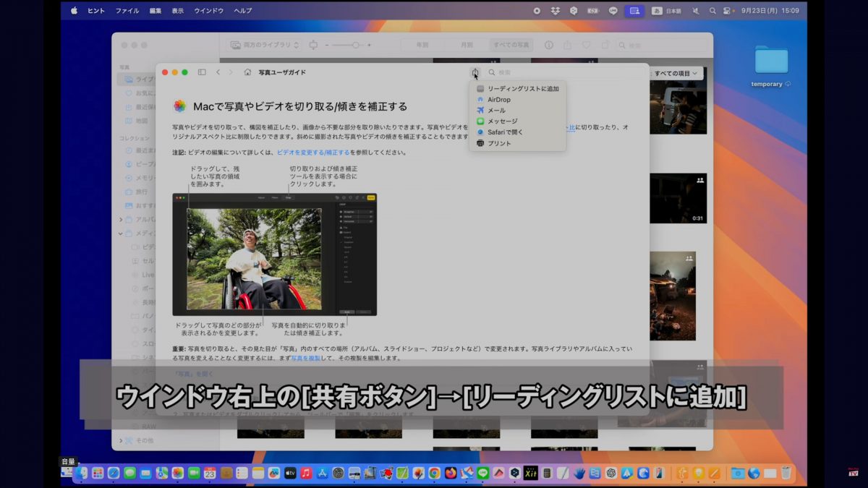This screenshot has width=868, height=488.
Task: Click the cropping screenshot image in the guide
Action: (x=274, y=254)
